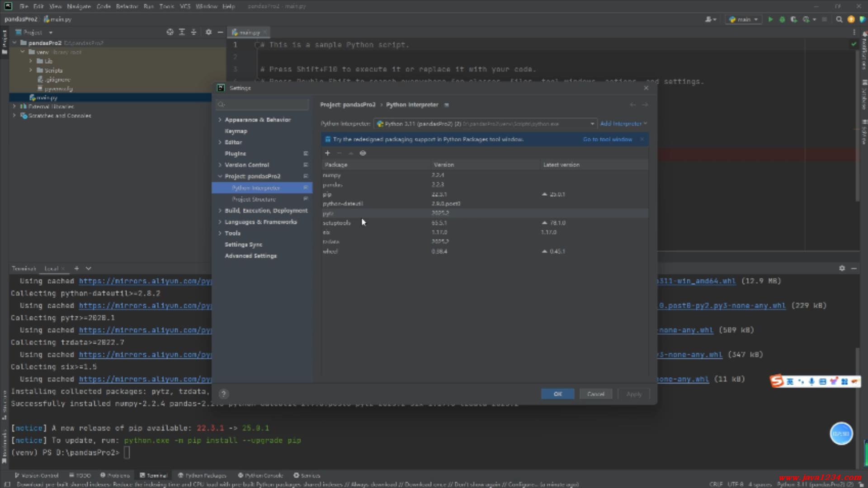Select Plugins in settings list
Viewport: 868px width, 488px height.
click(x=235, y=154)
